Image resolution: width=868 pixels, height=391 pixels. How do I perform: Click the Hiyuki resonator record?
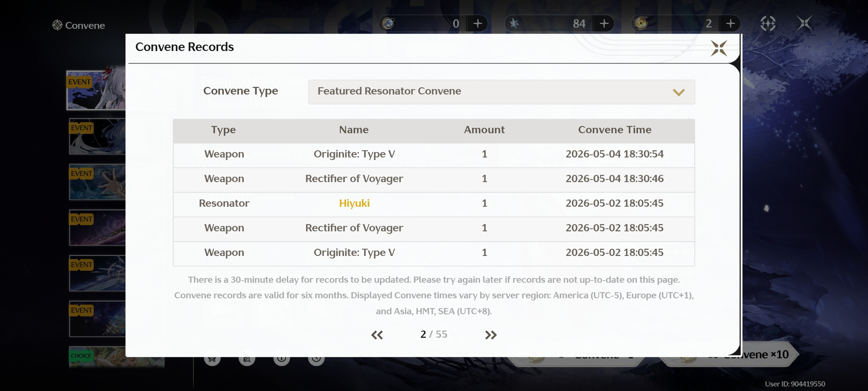[354, 203]
